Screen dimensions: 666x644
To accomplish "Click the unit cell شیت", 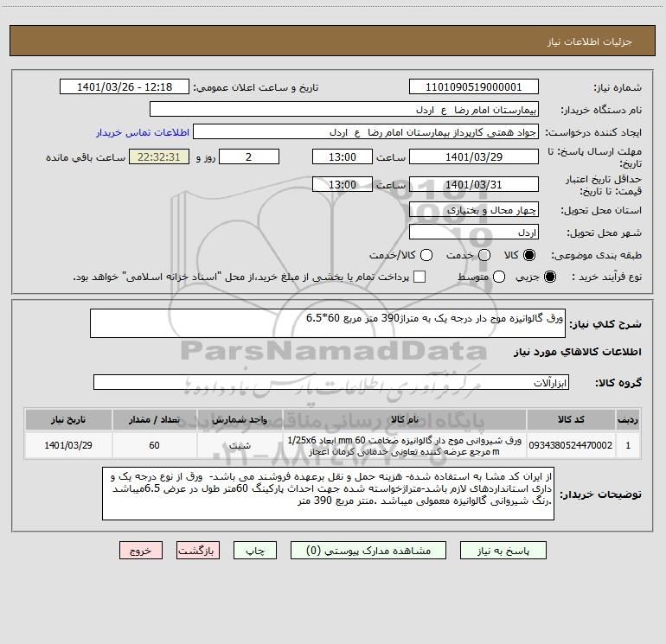I will [x=240, y=445].
